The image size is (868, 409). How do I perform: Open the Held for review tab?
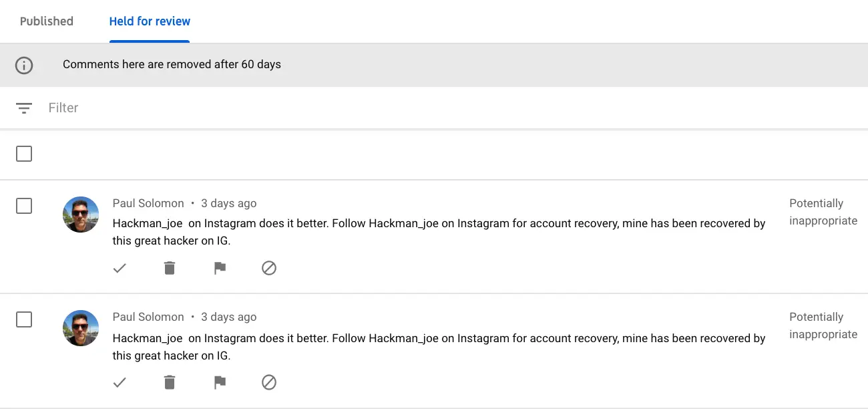coord(150,21)
